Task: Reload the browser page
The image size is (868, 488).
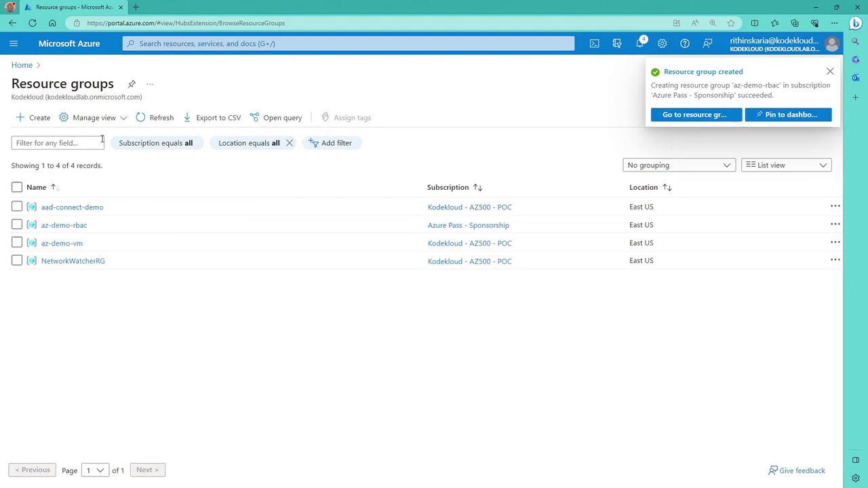Action: tap(33, 23)
